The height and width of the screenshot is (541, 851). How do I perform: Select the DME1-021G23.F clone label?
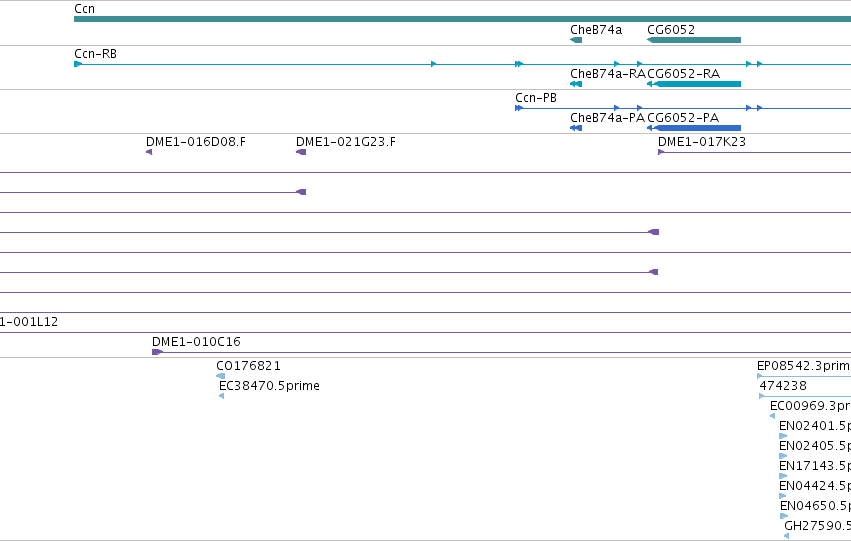[x=346, y=142]
